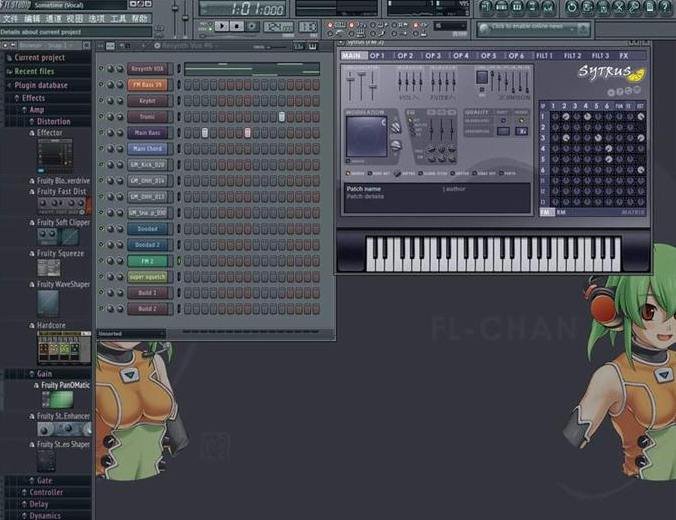676x520 pixels.
Task: Collapse the Effects folder in browser
Action: 33,98
